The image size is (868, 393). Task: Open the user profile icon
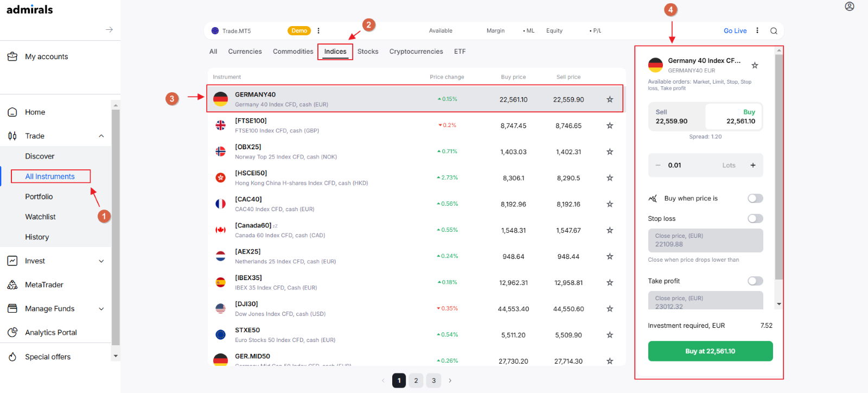click(x=850, y=7)
